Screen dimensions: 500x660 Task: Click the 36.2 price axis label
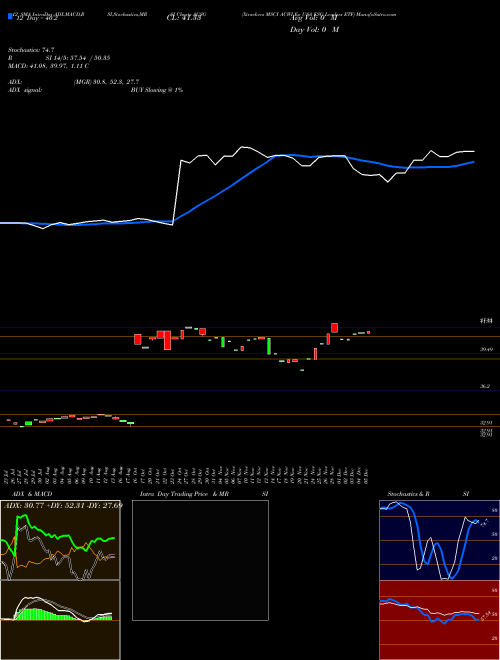click(x=486, y=386)
